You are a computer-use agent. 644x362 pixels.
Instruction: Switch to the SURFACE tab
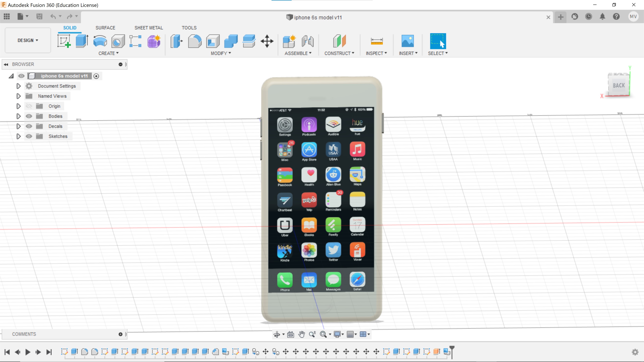(x=105, y=28)
